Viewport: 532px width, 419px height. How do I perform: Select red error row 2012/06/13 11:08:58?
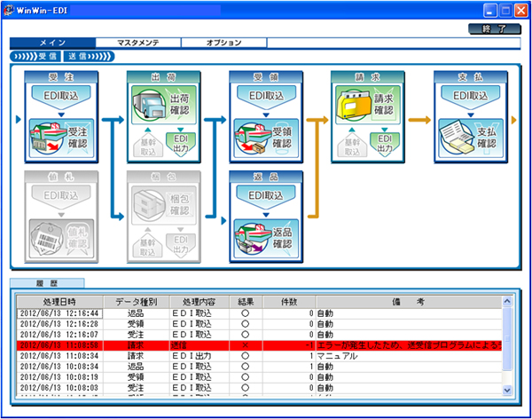[x=260, y=345]
